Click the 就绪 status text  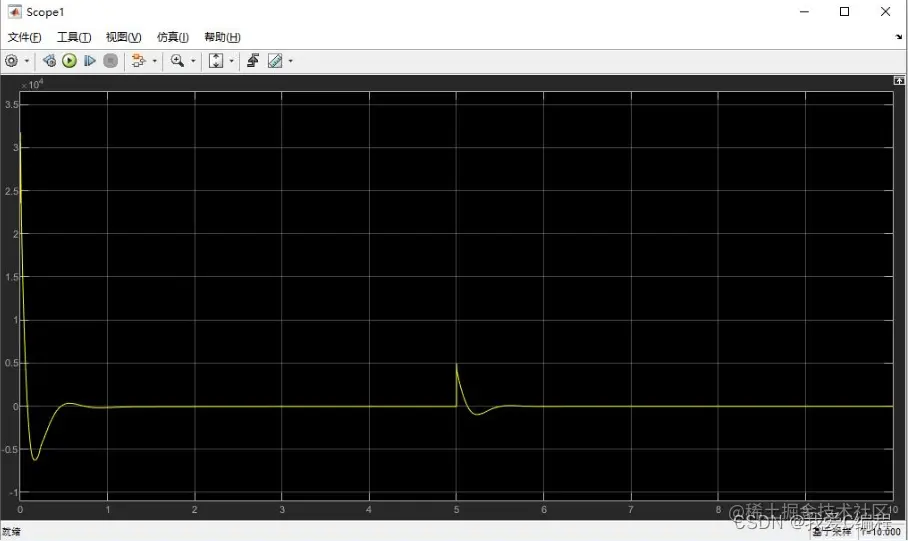(11, 532)
